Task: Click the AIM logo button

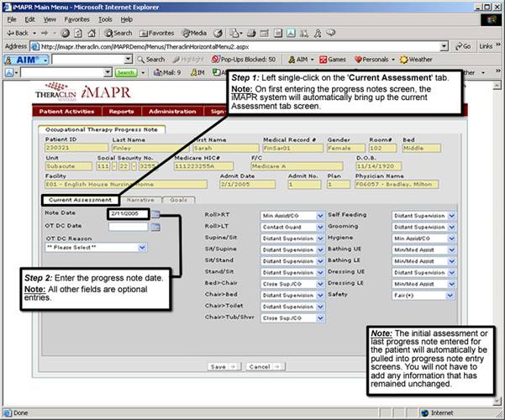Action: (26, 60)
